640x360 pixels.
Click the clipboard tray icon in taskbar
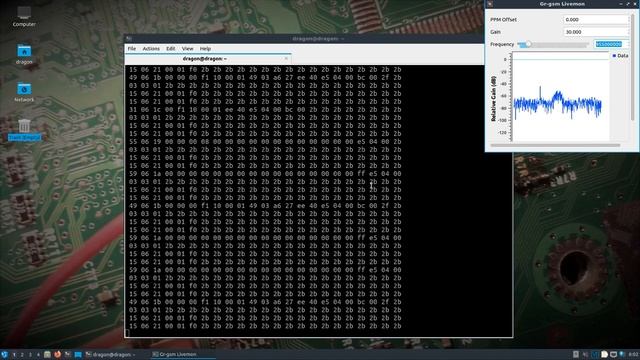pyautogui.click(x=576, y=354)
